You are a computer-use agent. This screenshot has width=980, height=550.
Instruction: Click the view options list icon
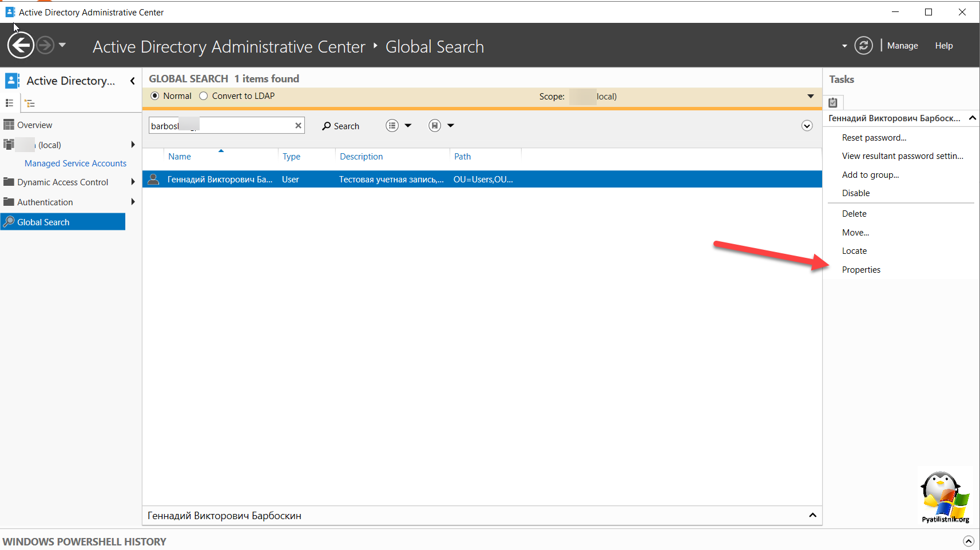pyautogui.click(x=392, y=126)
